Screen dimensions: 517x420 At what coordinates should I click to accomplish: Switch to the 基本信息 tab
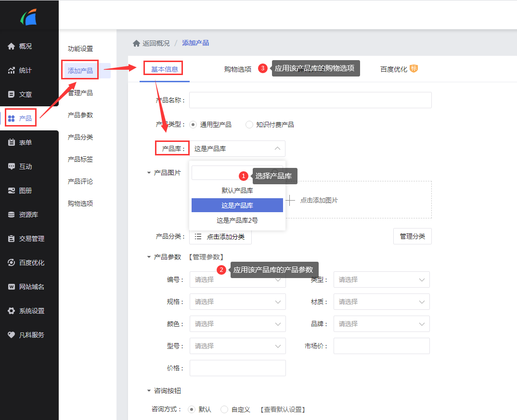tap(165, 69)
